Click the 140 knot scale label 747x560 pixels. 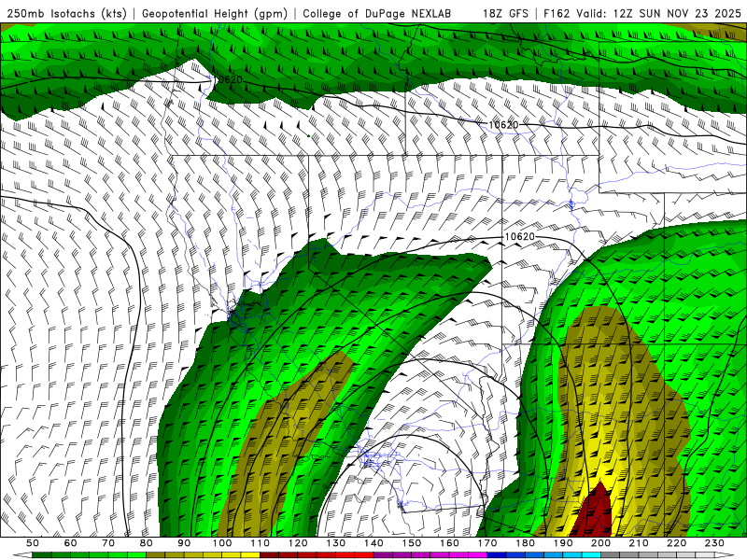(374, 543)
